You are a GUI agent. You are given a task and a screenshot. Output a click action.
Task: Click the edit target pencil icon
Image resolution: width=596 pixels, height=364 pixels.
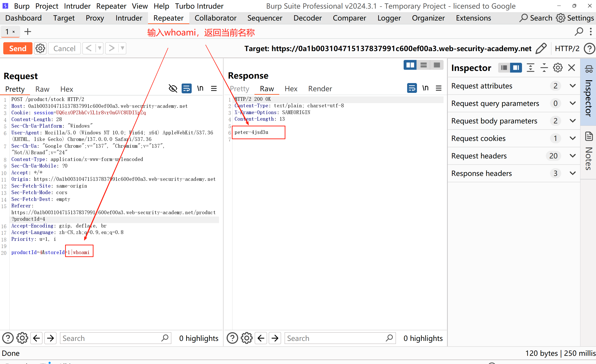(x=541, y=48)
